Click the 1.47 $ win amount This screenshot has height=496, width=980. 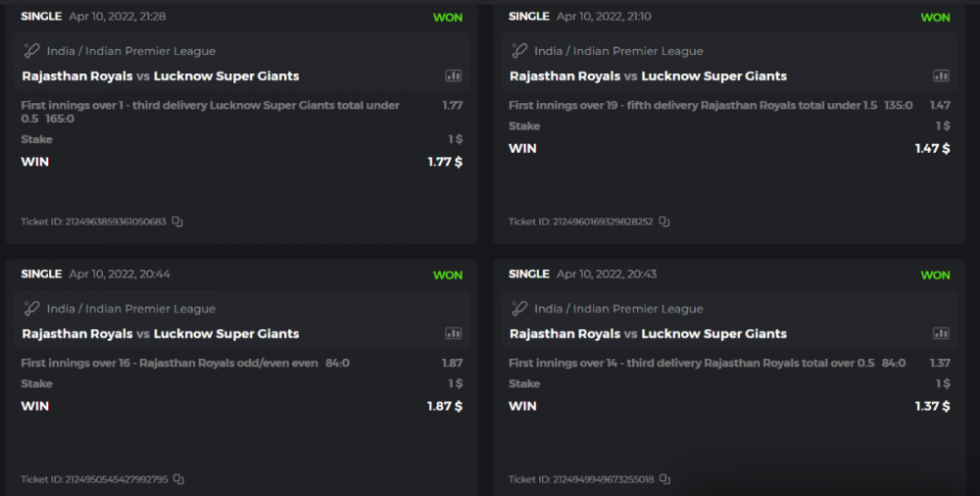point(932,148)
